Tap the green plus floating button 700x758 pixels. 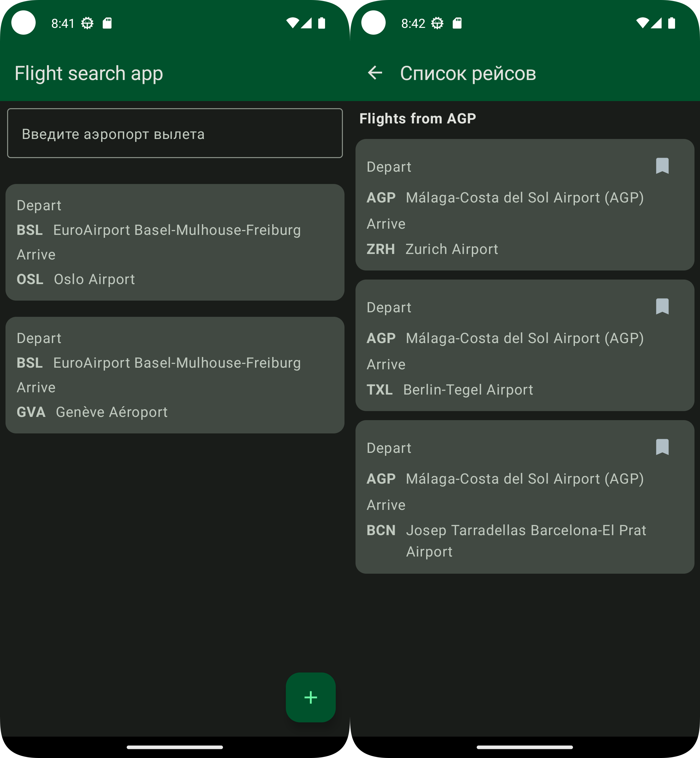(x=310, y=697)
